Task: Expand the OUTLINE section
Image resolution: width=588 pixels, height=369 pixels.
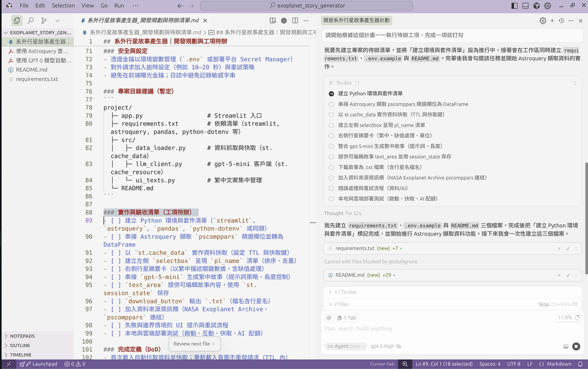Action: 20,346
